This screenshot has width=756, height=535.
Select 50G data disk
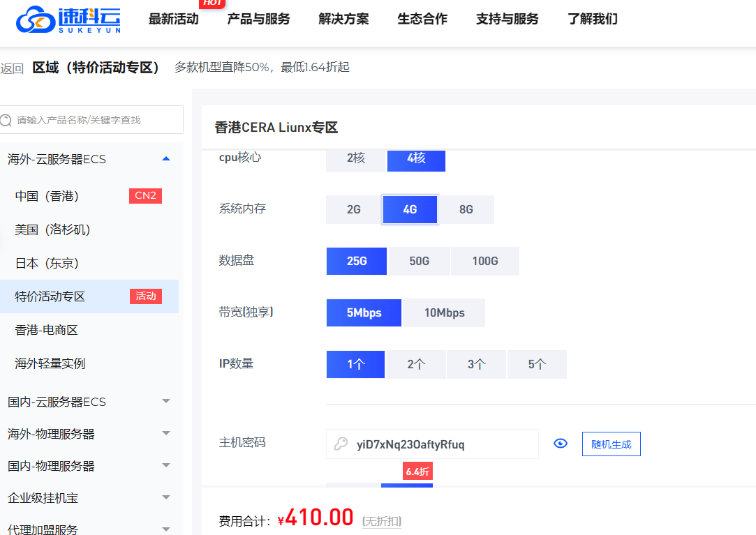click(x=419, y=262)
